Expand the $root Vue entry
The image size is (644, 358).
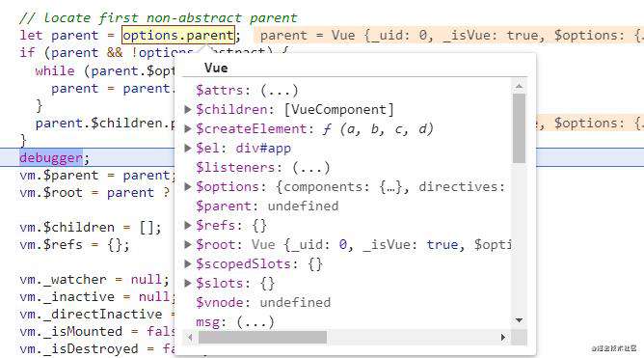click(x=188, y=244)
